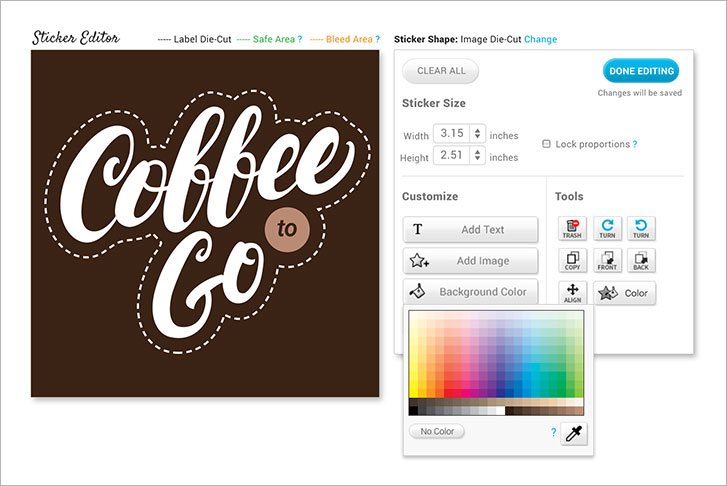Viewport: 727px width, 486px height.
Task: Click the 'Bleed Area' legend label
Action: pos(349,39)
